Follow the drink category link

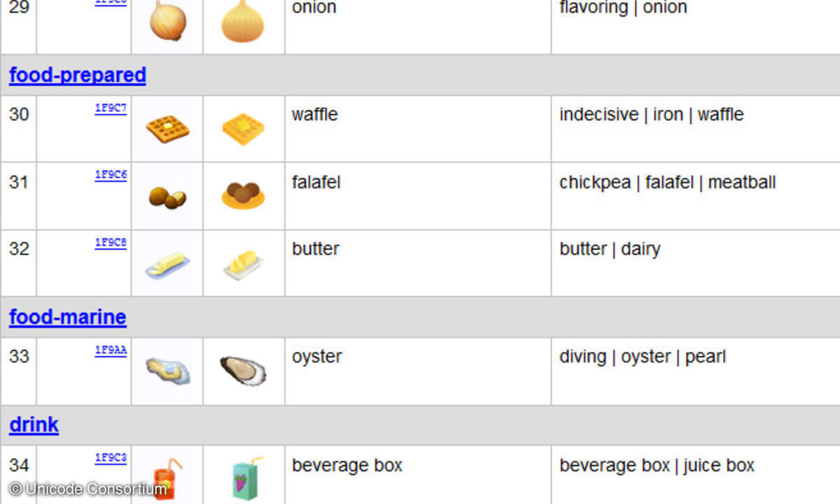[34, 425]
